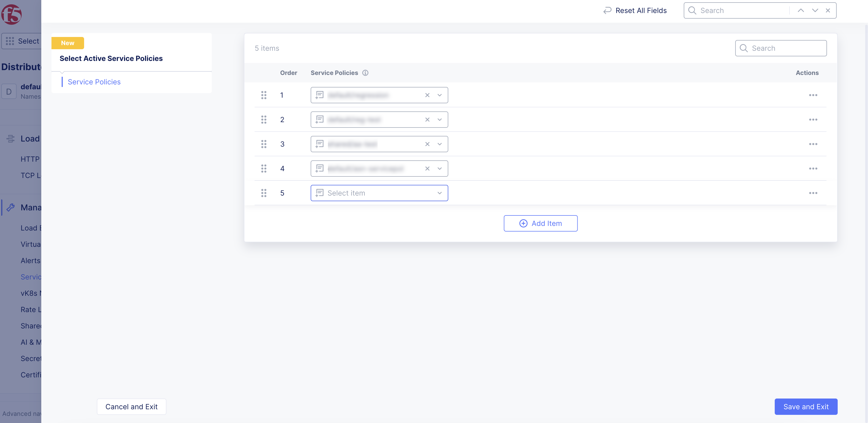Grab the drag handle for row 3
868x423 pixels.
pos(264,144)
